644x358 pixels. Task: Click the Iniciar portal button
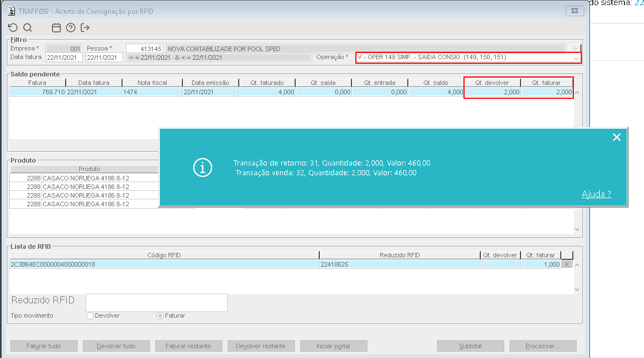333,346
